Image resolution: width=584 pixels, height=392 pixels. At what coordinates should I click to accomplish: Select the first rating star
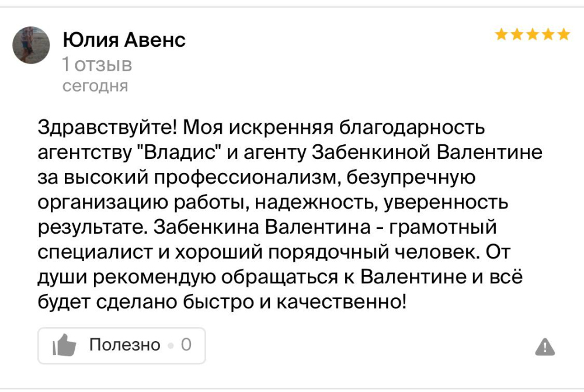pyautogui.click(x=501, y=34)
